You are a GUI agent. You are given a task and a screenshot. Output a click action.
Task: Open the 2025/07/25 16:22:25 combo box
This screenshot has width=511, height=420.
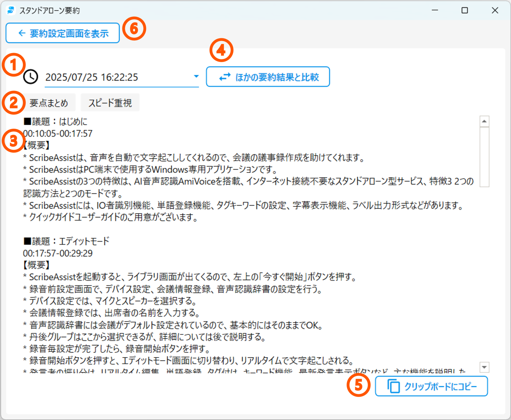[x=117, y=77]
